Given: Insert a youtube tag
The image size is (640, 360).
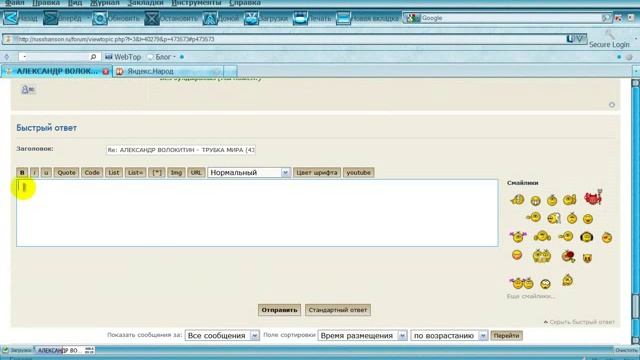Looking at the screenshot, I should click(358, 173).
